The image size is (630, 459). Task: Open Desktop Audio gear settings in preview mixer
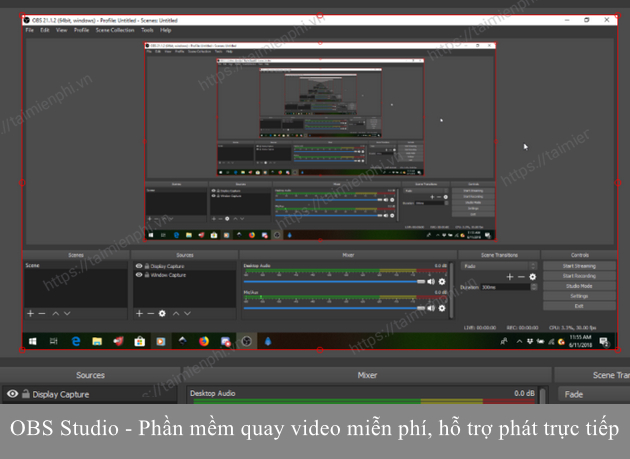point(442,282)
